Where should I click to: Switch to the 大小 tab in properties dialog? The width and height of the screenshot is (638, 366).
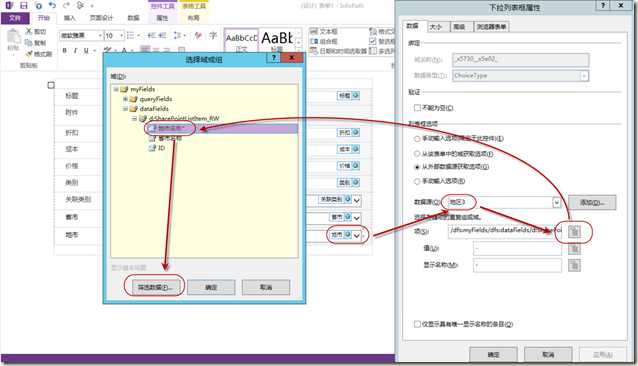(x=436, y=27)
